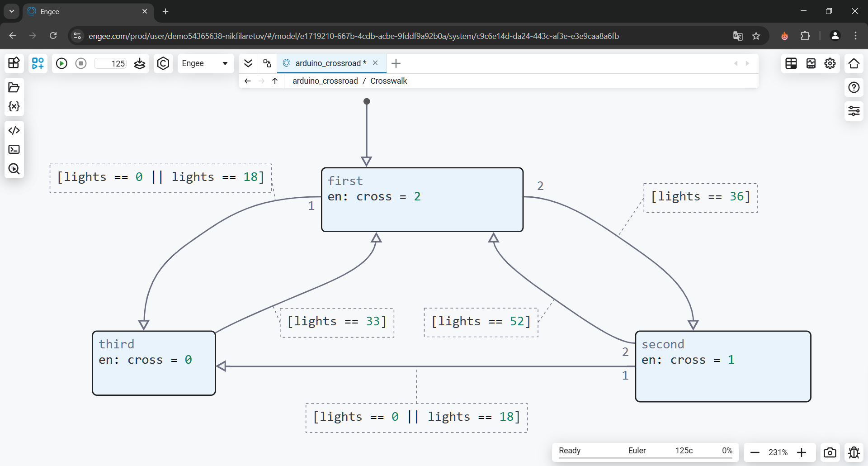Click the [lights == 52] transition label
This screenshot has width=868, height=466.
481,322
